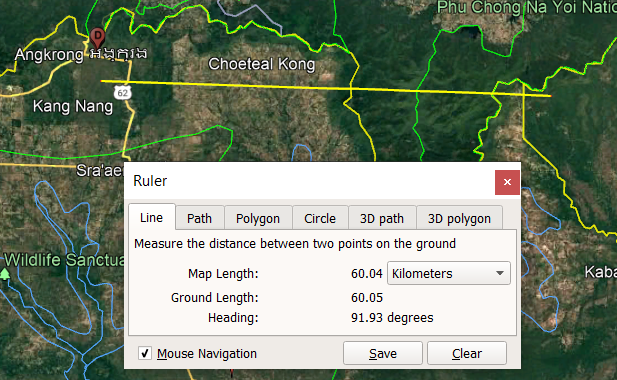Click the green Wildlife Sanctuary tree icon
The height and width of the screenshot is (380, 617).
(x=5, y=274)
